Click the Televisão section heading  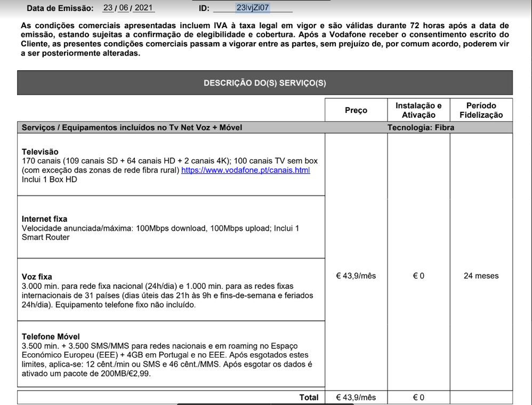coord(40,152)
